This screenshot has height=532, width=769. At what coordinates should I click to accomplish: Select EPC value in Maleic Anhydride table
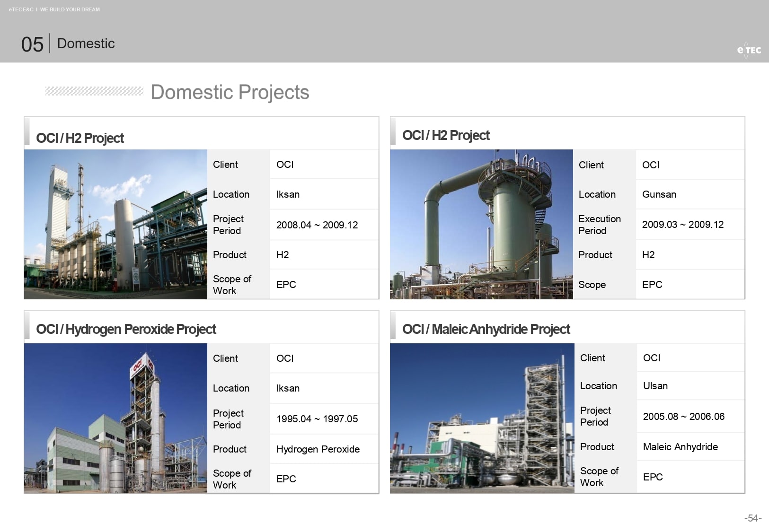tap(653, 477)
